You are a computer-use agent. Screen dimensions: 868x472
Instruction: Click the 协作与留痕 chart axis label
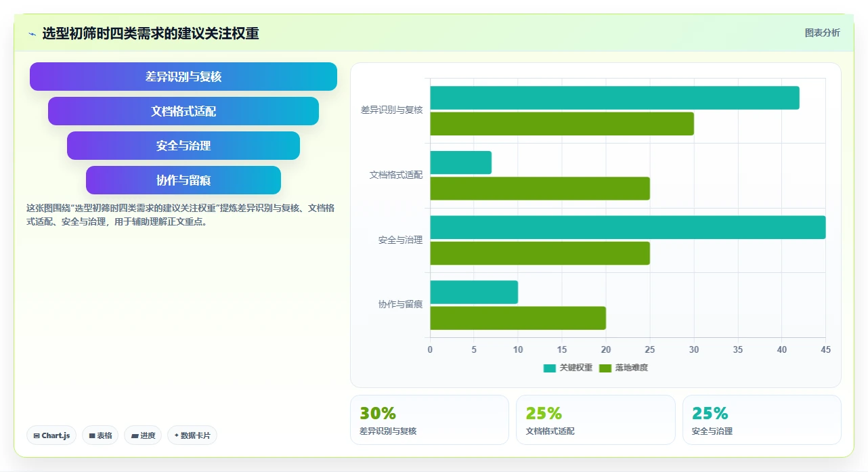[x=400, y=304]
